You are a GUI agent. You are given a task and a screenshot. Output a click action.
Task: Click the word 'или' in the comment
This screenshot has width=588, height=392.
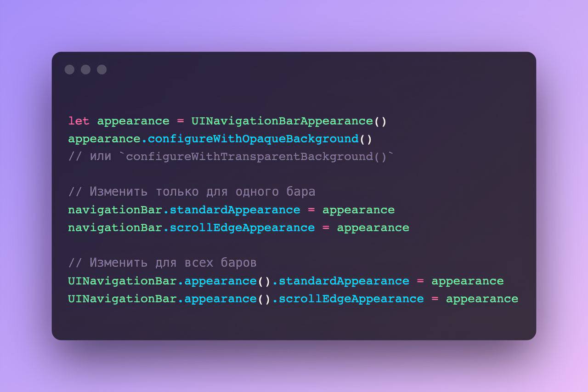tap(101, 157)
